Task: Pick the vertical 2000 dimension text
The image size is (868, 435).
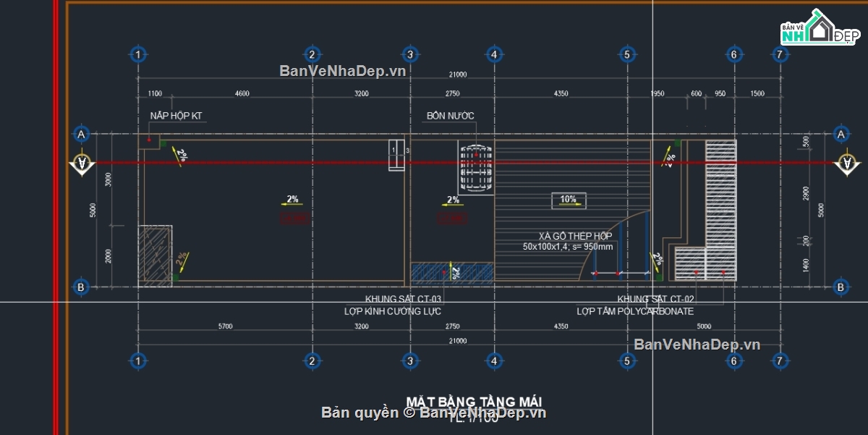Action: [109, 255]
